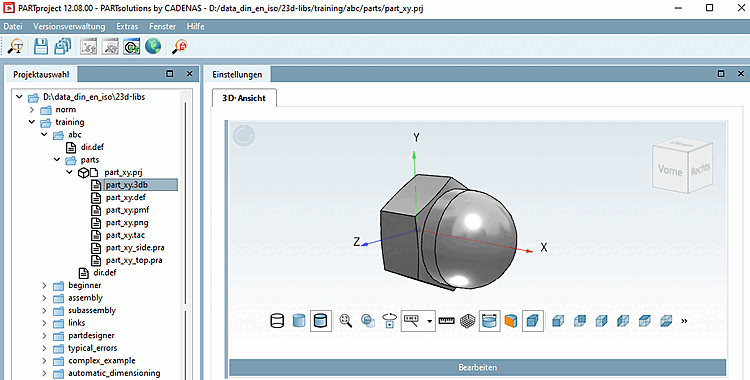This screenshot has width=750, height=380.
Task: Open the dropdown arrow beside measure tool
Action: pyautogui.click(x=430, y=321)
